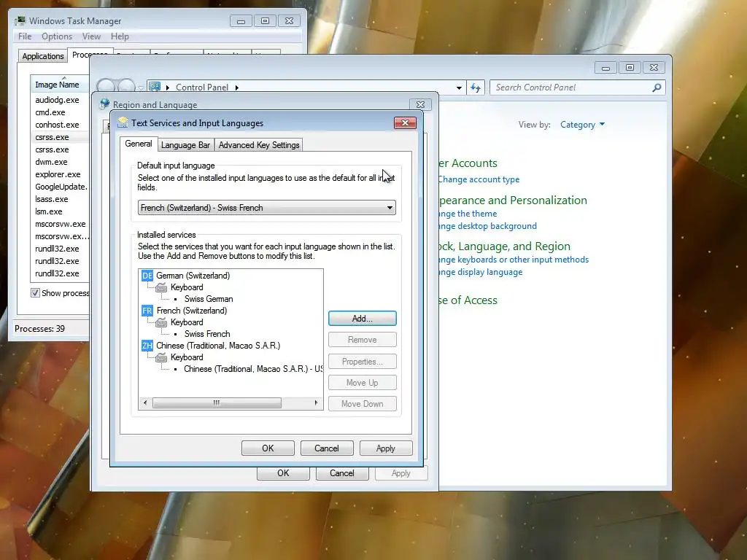Select German (Switzerland) in installed services
Viewport: 747px width, 560px height.
(193, 276)
